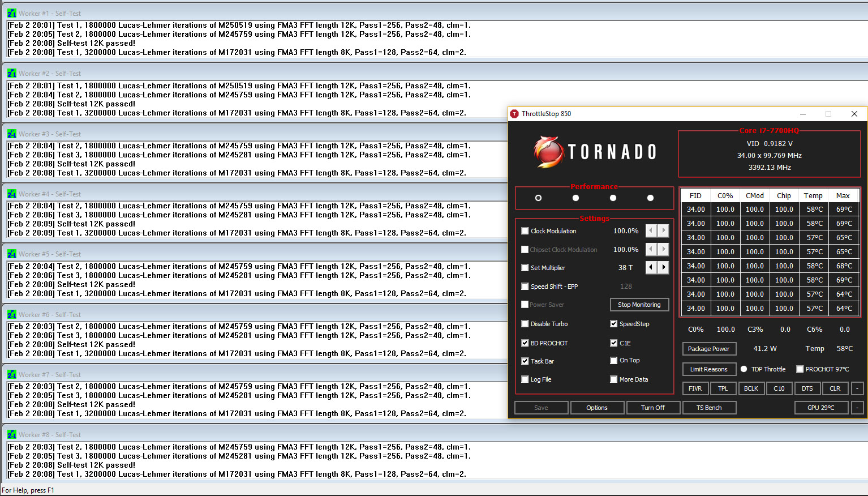Click the VID 0.9182 V readout
The image size is (868, 496).
click(770, 144)
